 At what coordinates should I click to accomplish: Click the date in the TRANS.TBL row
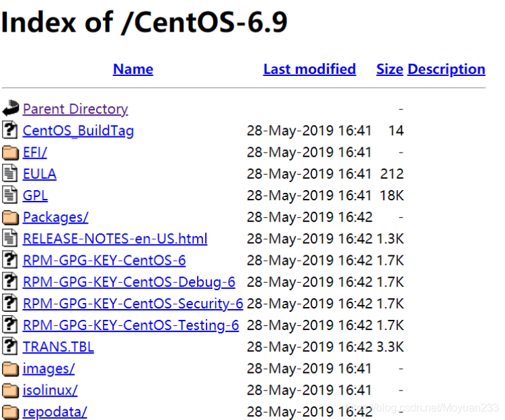[x=309, y=347]
